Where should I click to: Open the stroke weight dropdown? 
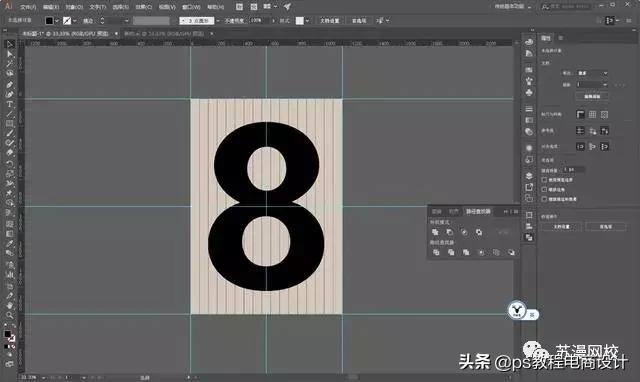coord(127,21)
